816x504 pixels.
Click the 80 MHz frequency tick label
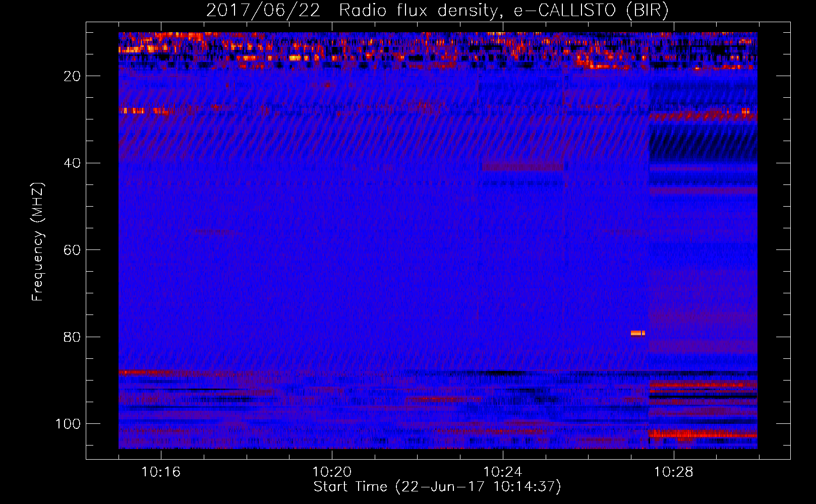(x=72, y=337)
